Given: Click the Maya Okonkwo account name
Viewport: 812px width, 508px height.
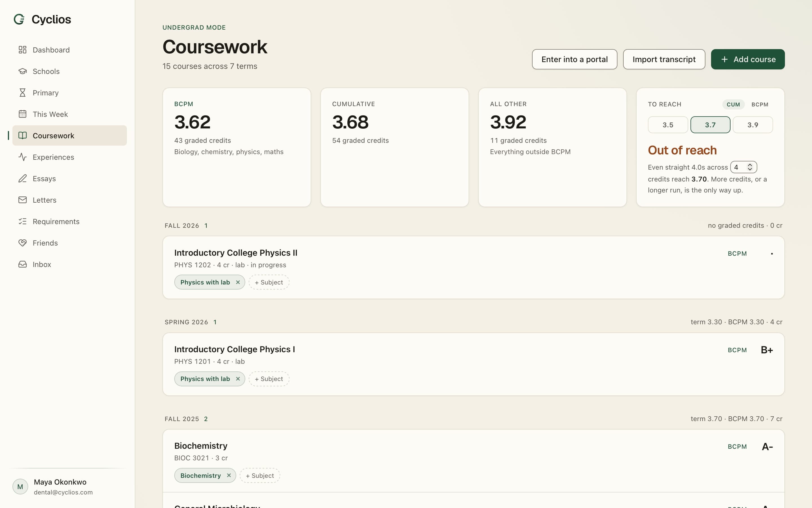Looking at the screenshot, I should [60, 482].
